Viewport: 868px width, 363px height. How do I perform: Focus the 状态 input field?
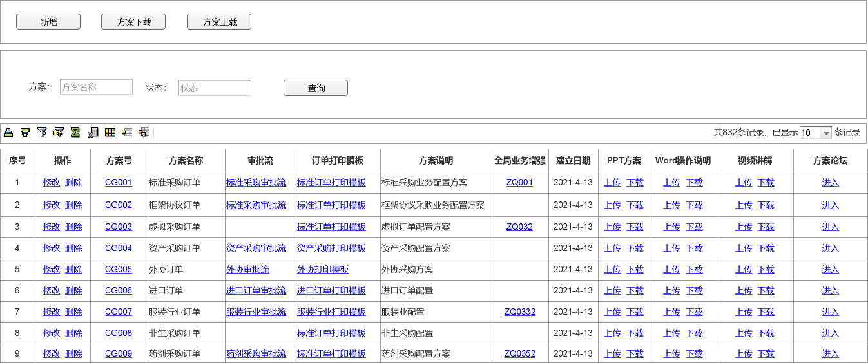coord(215,88)
